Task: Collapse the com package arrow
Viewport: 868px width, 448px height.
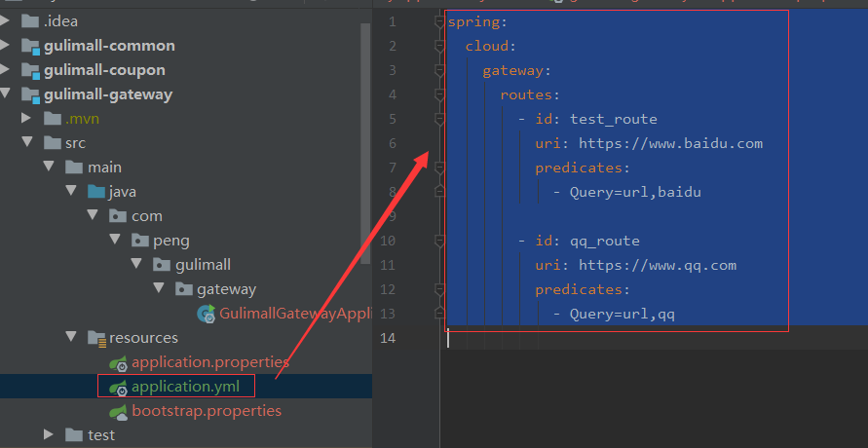Action: pos(93,215)
